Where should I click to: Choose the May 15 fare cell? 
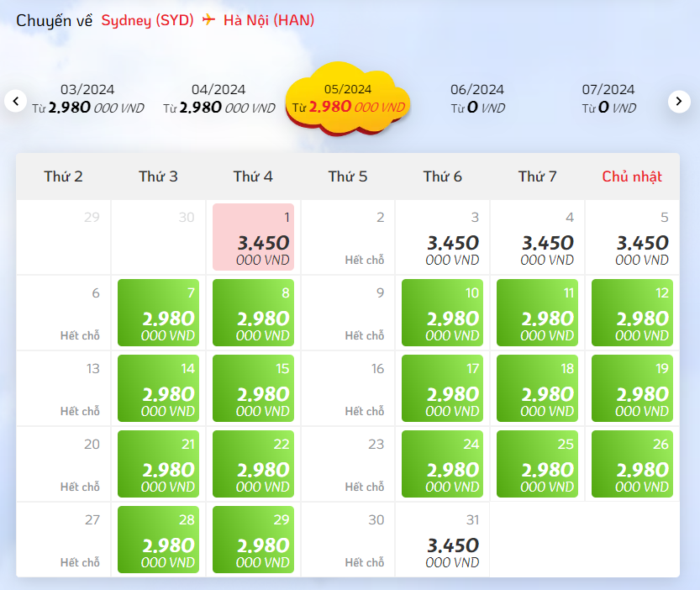(253, 388)
